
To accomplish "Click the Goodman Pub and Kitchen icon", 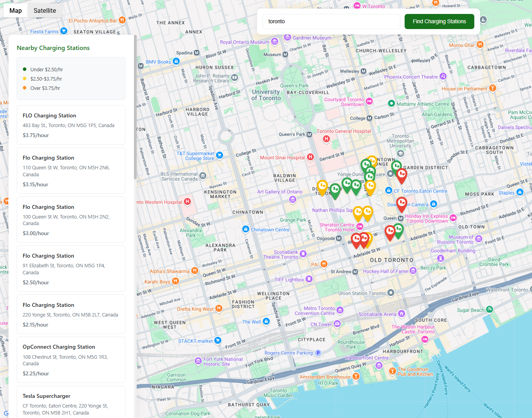I will coord(392,371).
